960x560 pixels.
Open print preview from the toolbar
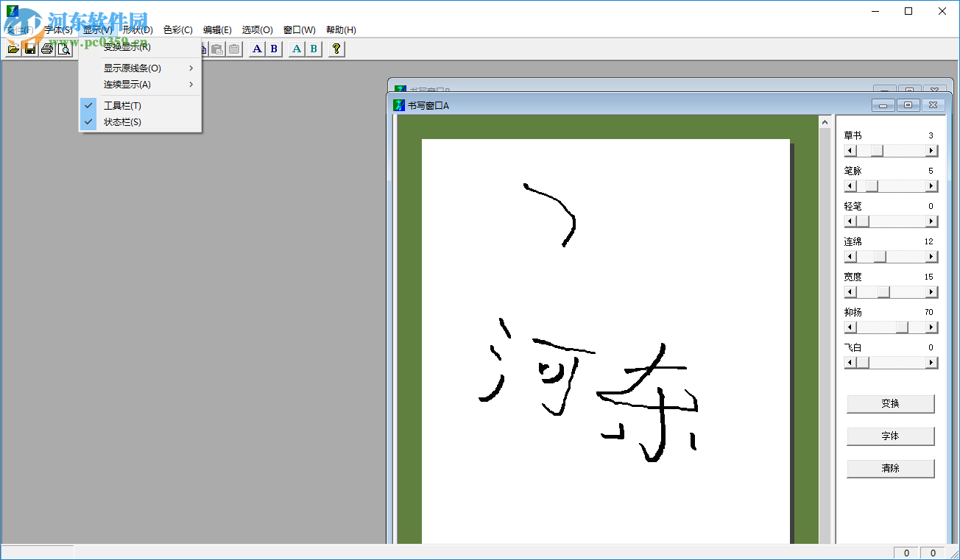tap(64, 49)
